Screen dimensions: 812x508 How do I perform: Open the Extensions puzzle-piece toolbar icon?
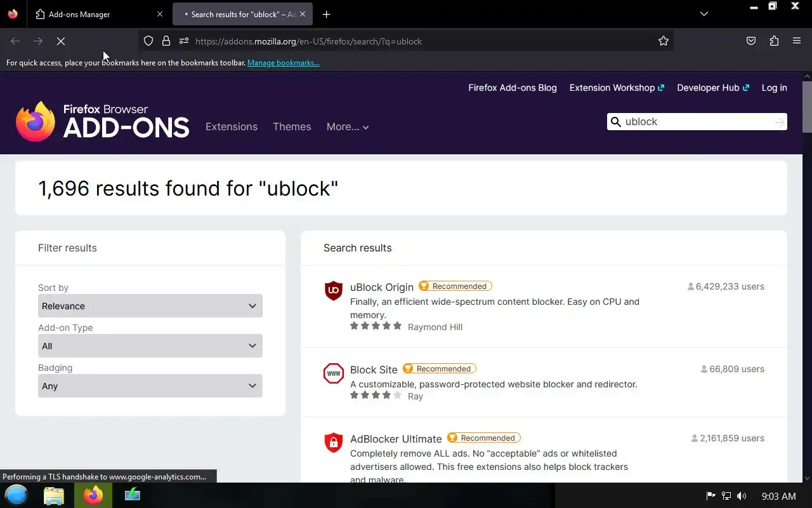tap(774, 41)
